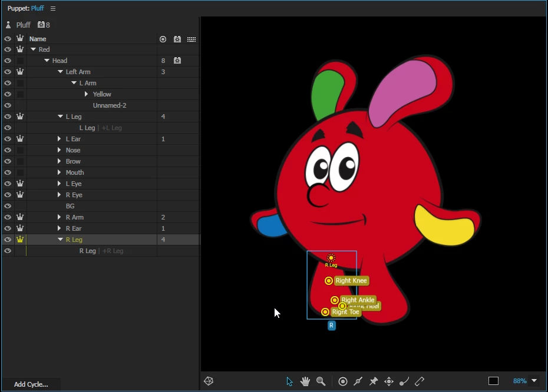
Task: Expand the Yellow layer group
Action: [x=86, y=94]
